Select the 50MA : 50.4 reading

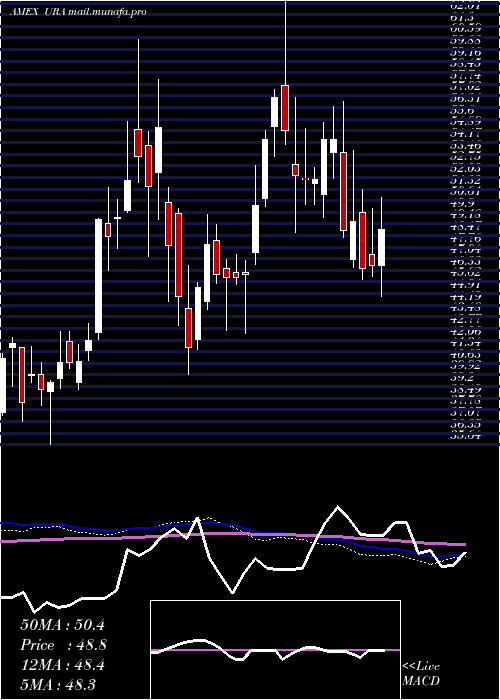click(x=62, y=625)
